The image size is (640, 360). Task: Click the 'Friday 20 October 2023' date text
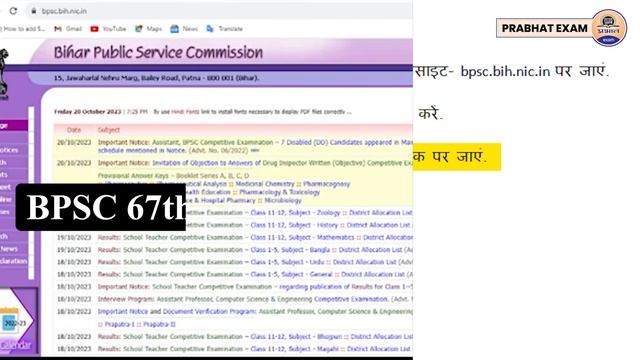pos(88,111)
